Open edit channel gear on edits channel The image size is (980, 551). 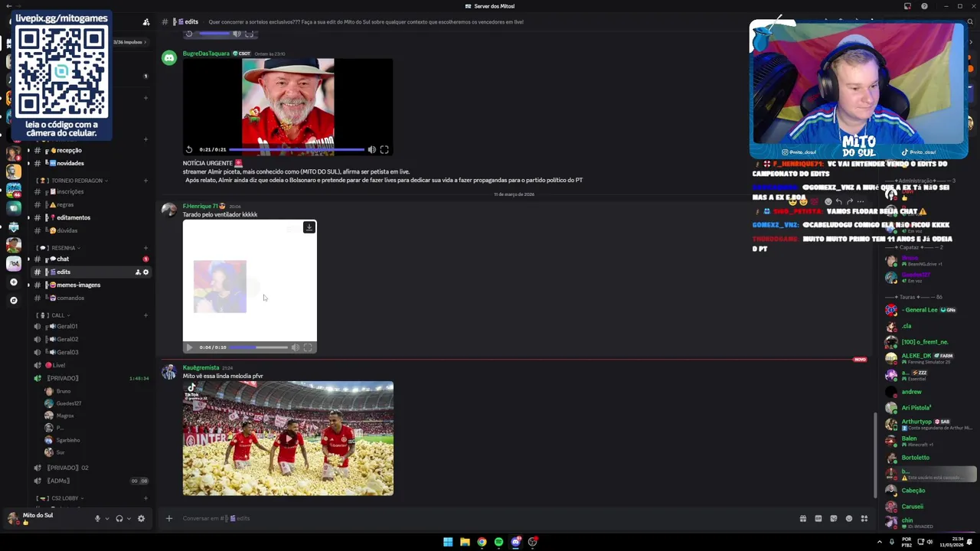[146, 272]
